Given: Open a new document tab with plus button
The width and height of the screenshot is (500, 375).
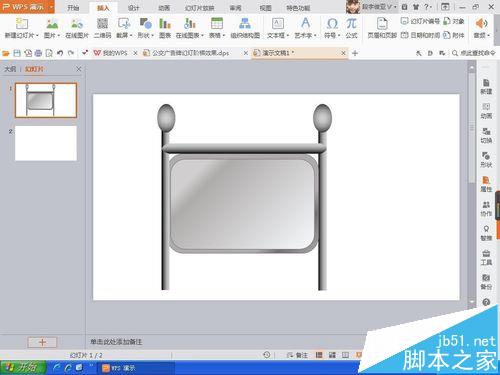Looking at the screenshot, I should (x=355, y=53).
